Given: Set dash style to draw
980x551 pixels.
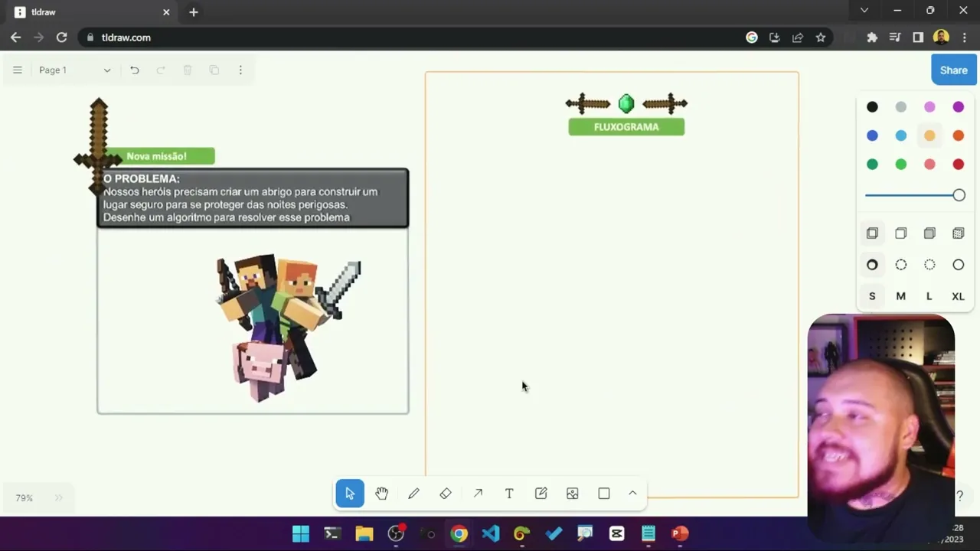Looking at the screenshot, I should (872, 265).
